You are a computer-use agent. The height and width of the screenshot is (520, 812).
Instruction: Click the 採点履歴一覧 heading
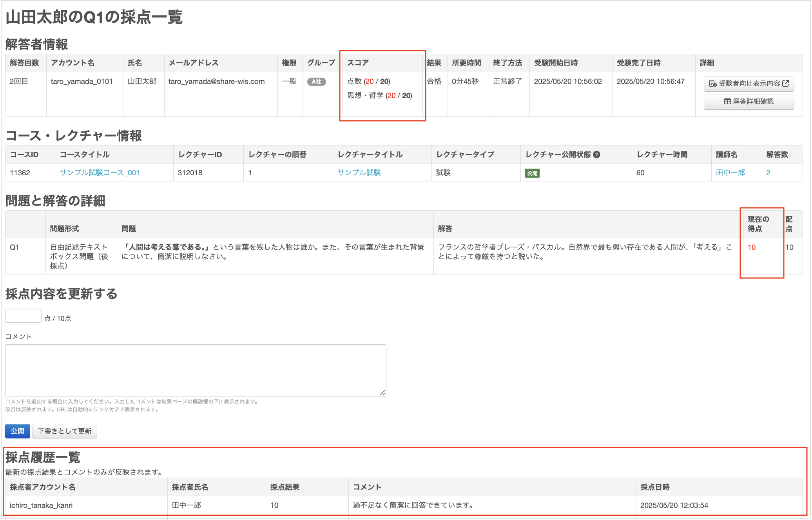coord(43,457)
